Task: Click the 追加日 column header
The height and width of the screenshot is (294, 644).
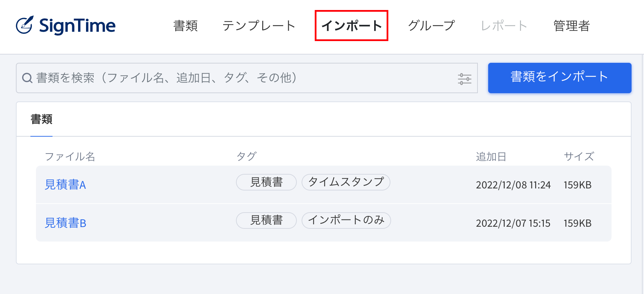Action: (x=491, y=157)
